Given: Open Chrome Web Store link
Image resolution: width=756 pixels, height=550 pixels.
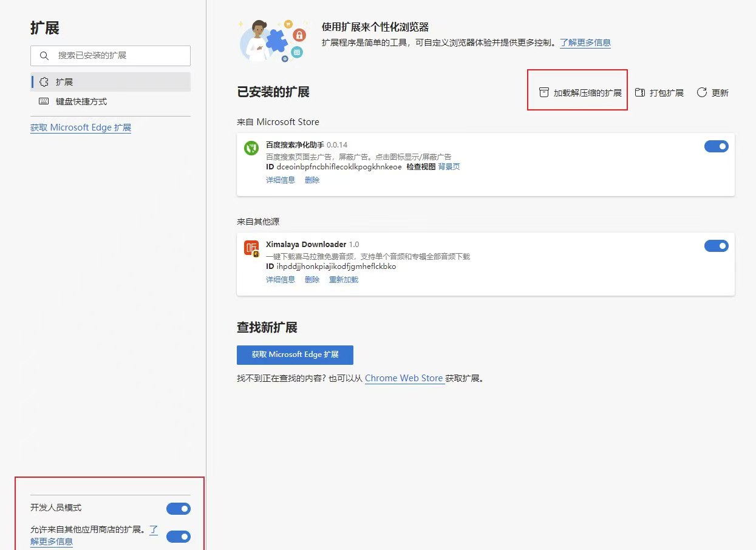Looking at the screenshot, I should pos(404,378).
